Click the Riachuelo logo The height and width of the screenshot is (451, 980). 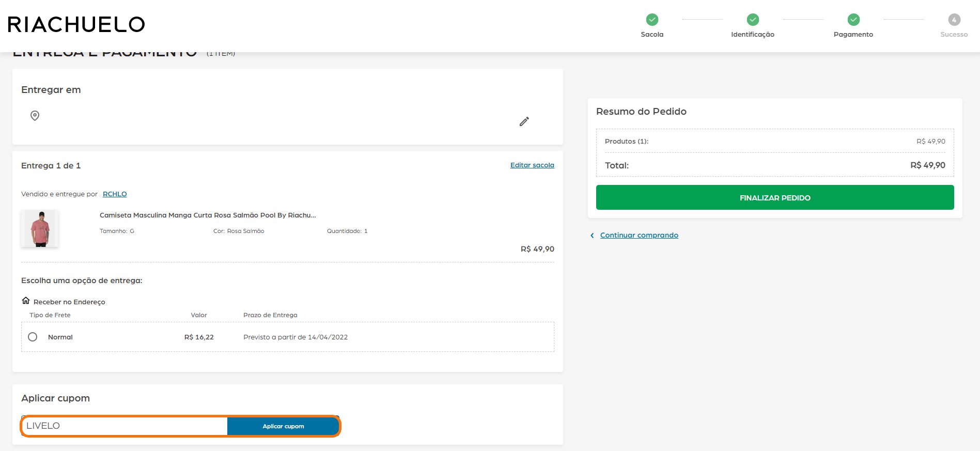(76, 24)
